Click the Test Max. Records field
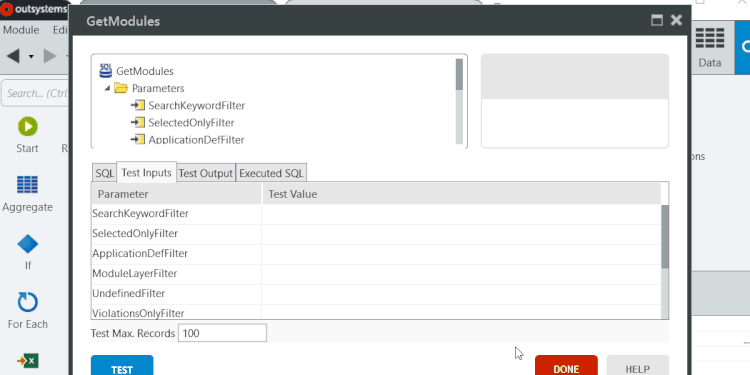The height and width of the screenshot is (375, 750). point(222,333)
